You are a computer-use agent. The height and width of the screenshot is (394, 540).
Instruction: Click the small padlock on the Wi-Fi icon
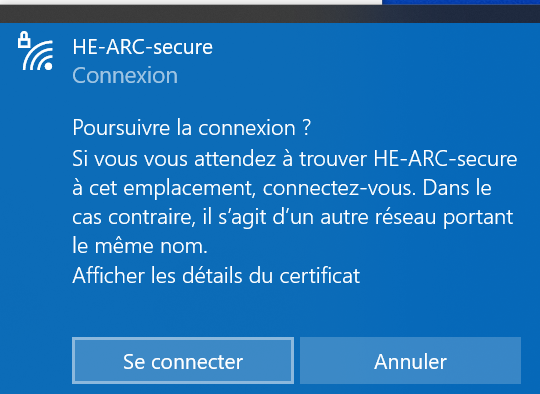coord(24,39)
